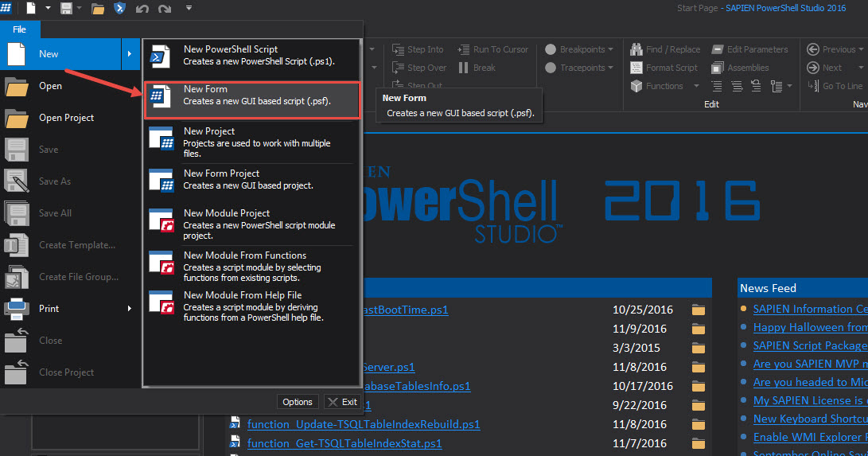868x456 pixels.
Task: Expand the New submenu arrow
Action: pyautogui.click(x=130, y=53)
